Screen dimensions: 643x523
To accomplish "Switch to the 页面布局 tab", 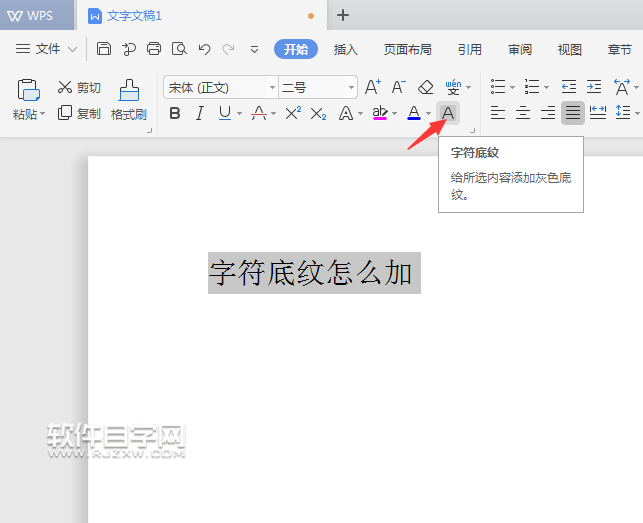I will (408, 50).
